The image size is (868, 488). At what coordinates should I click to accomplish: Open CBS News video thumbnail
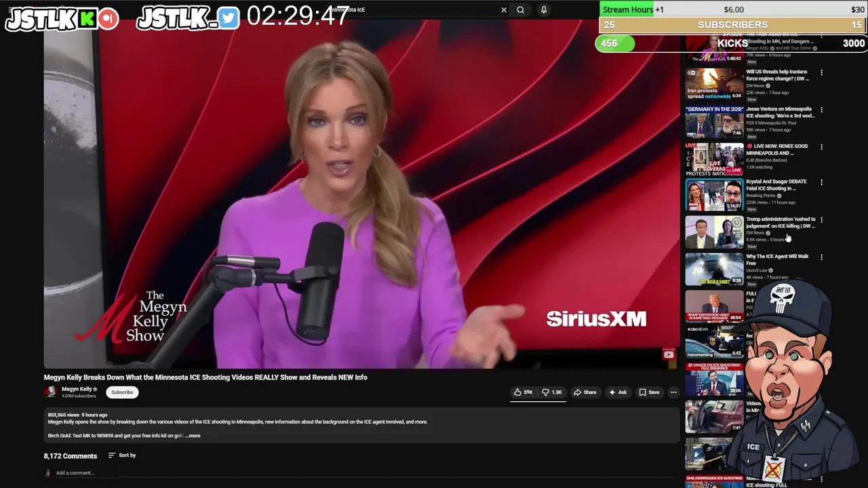714,342
